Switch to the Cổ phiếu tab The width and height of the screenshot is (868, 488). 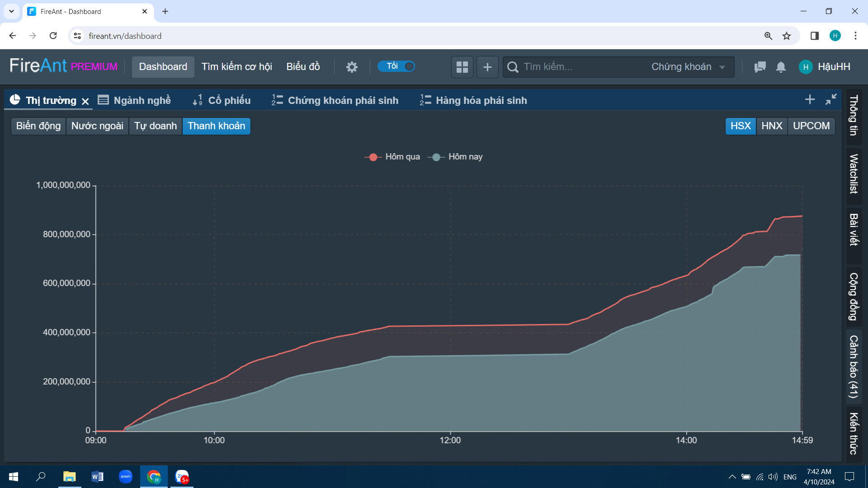(222, 100)
